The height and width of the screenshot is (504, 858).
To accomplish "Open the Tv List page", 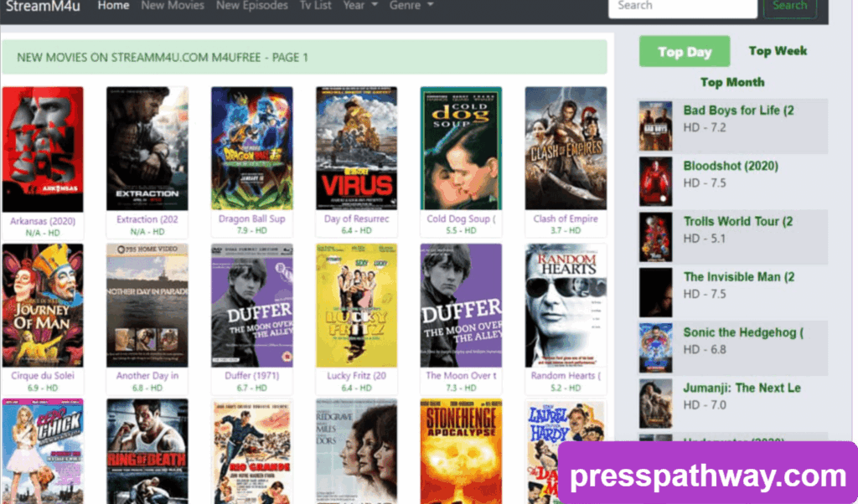I will click(316, 6).
